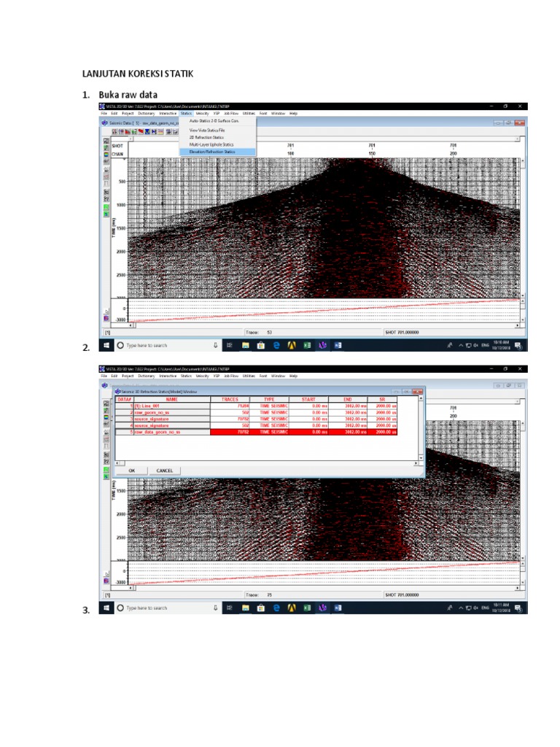Click the horizontal scrollbar under the upper seismic plot

[x=314, y=325]
